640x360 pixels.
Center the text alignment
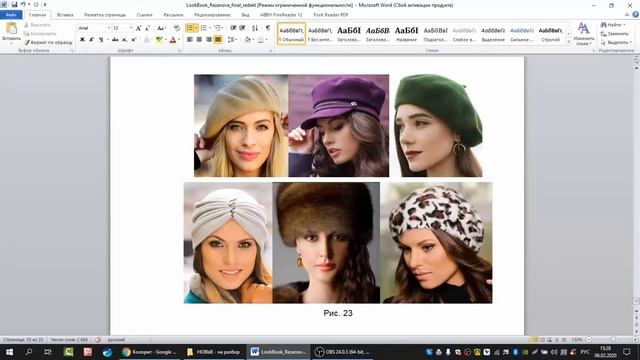(199, 40)
